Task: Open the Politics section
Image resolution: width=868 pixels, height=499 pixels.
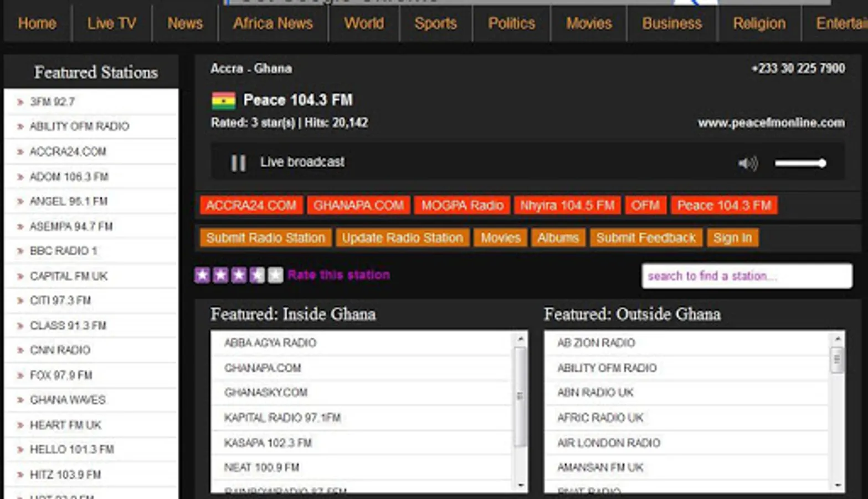Action: 512,23
